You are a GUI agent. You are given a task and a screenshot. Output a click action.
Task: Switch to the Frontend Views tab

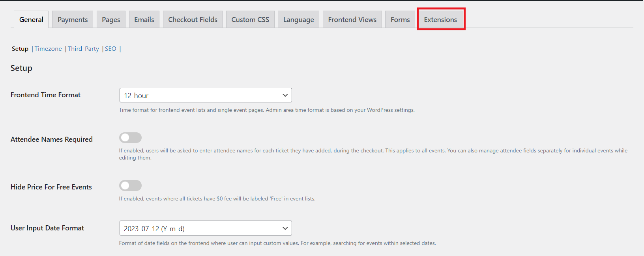(x=352, y=20)
